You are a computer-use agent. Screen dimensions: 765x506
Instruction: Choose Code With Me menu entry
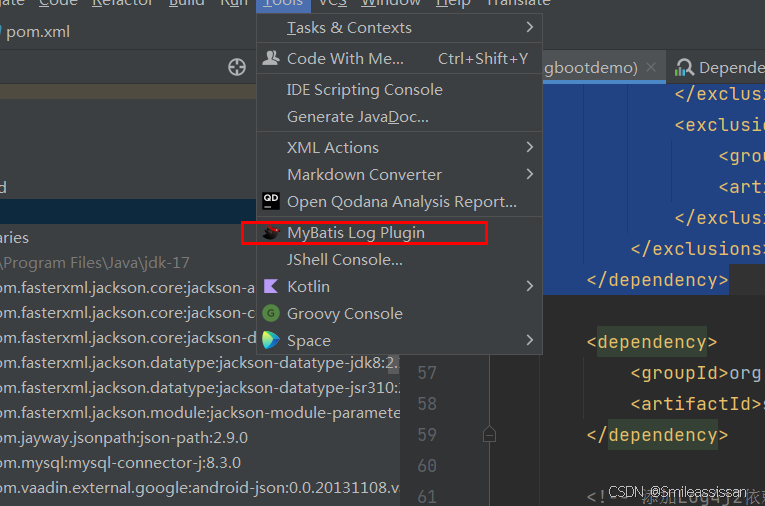[x=399, y=59]
